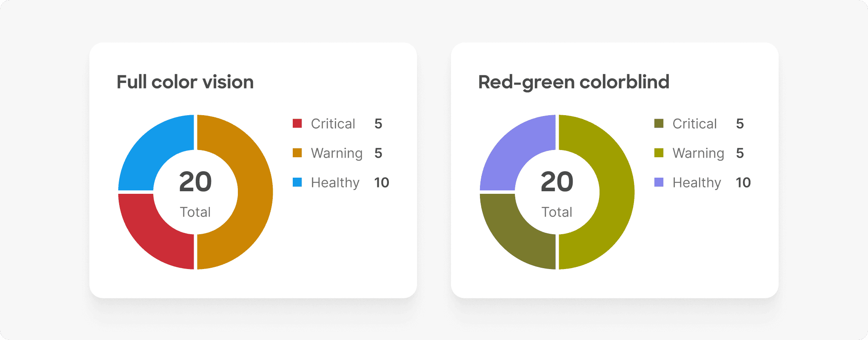Click the yellow-green Warning swatch in Red-green colorblind legend
Viewport: 868px width, 340px height.
click(659, 153)
